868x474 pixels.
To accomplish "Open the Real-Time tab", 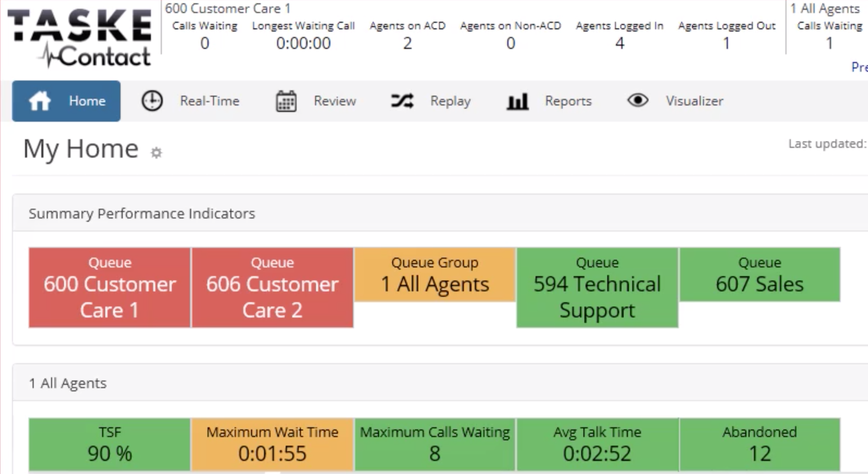I will coord(190,101).
